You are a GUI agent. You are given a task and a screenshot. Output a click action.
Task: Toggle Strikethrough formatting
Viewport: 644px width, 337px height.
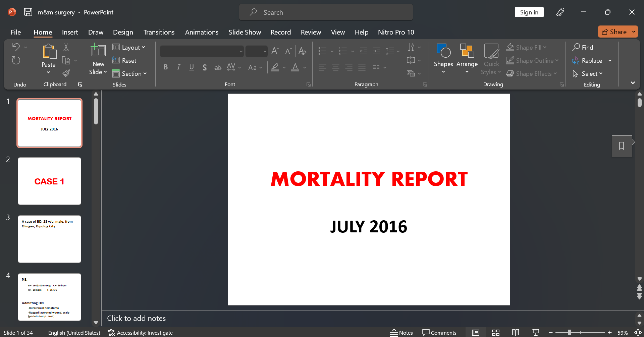tap(218, 67)
